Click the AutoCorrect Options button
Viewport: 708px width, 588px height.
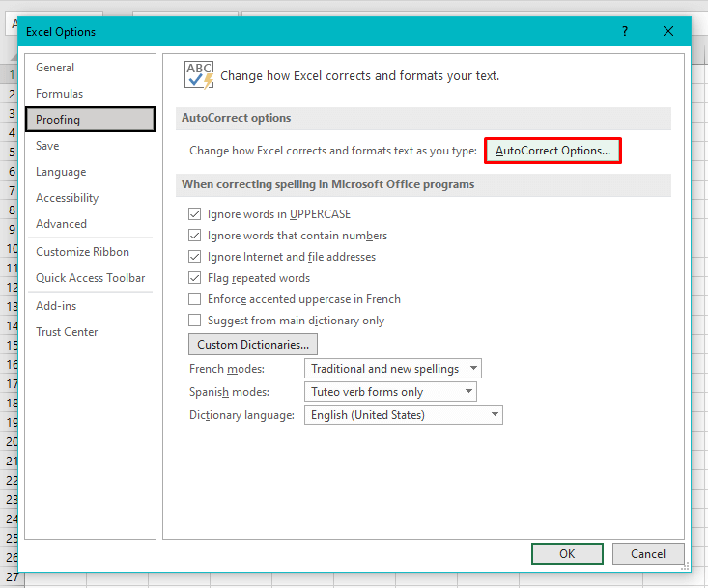tap(552, 151)
